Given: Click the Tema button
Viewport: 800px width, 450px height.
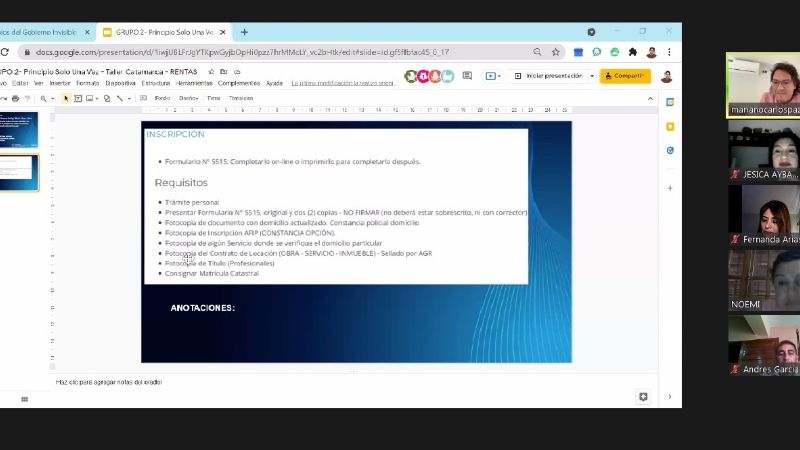Looking at the screenshot, I should [x=213, y=98].
